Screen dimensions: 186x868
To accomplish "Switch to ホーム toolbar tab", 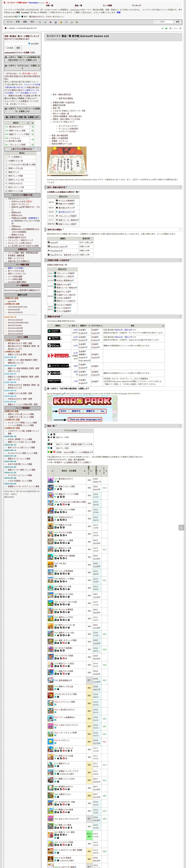I will (x=10, y=22).
